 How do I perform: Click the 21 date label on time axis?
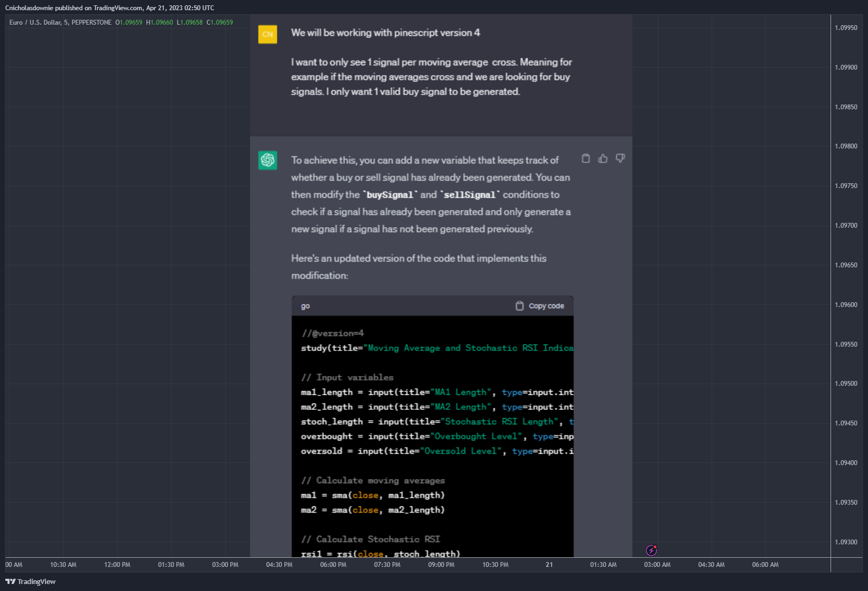click(x=549, y=565)
